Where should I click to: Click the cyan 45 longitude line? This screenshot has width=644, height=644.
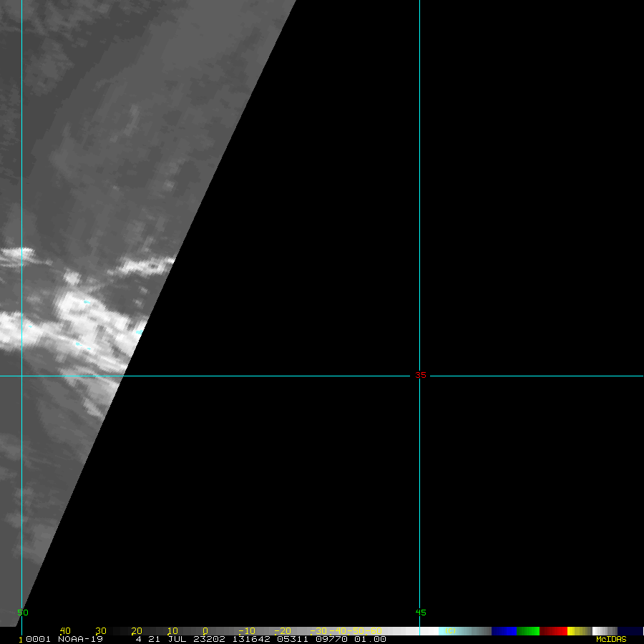tap(419, 215)
